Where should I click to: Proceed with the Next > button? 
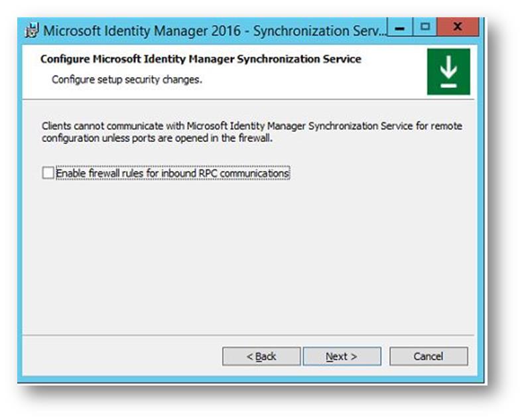(342, 356)
